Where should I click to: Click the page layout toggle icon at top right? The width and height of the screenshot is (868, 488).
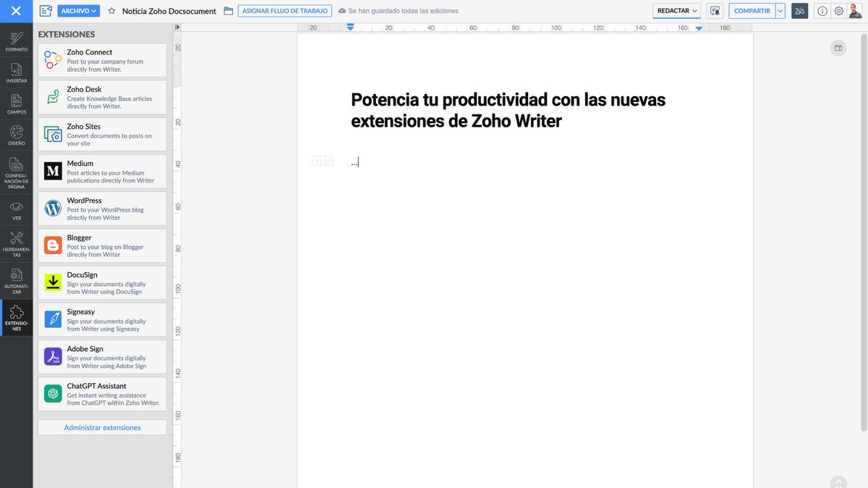pos(838,49)
